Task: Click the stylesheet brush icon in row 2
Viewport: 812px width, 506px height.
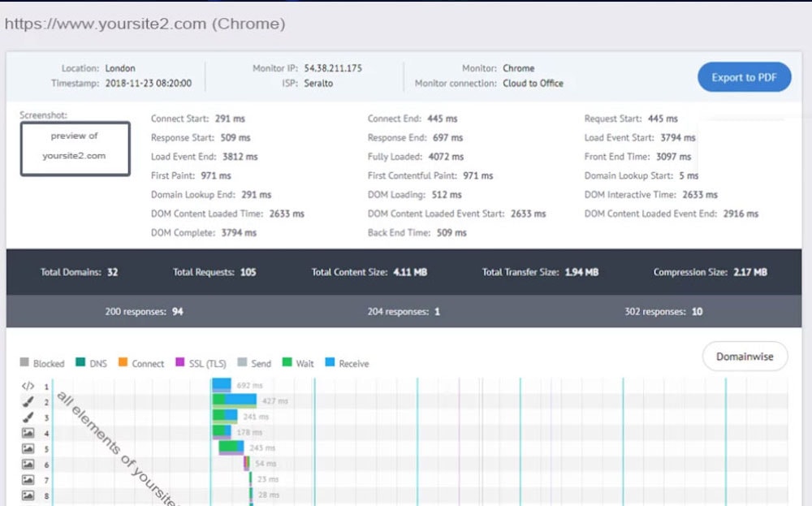Action: [x=28, y=401]
